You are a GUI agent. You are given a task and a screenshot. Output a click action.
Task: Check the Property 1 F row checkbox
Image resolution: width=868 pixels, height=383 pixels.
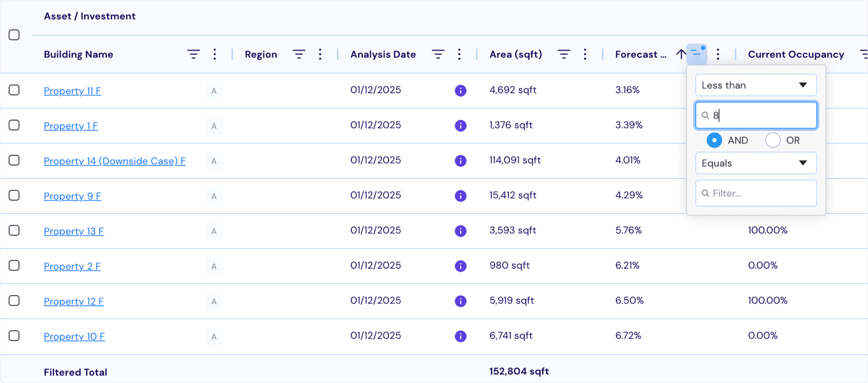(14, 125)
